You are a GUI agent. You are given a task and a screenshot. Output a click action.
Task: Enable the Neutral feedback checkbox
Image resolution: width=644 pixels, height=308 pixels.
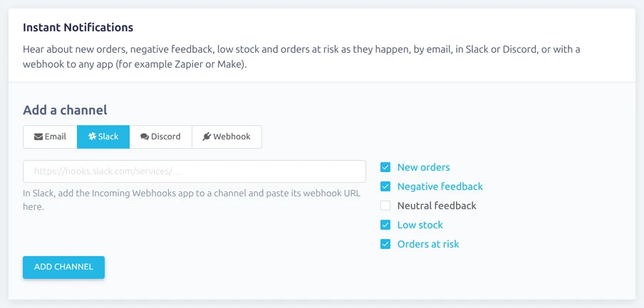[385, 206]
